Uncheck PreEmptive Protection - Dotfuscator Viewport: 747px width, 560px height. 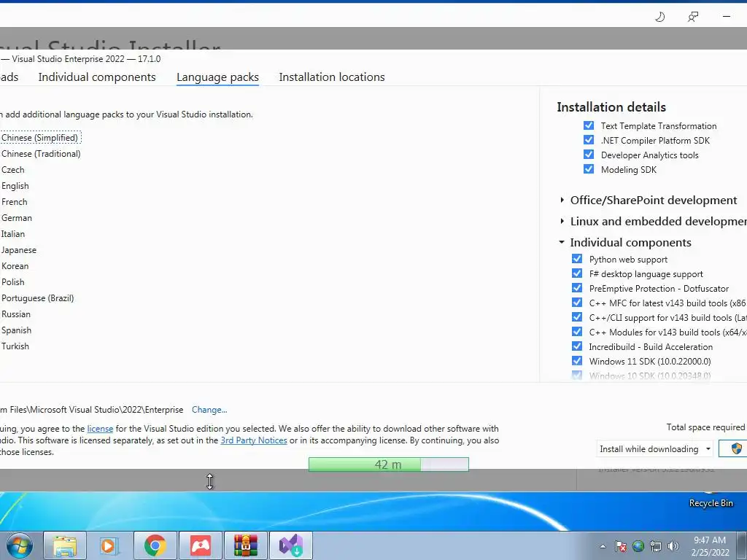click(x=577, y=288)
